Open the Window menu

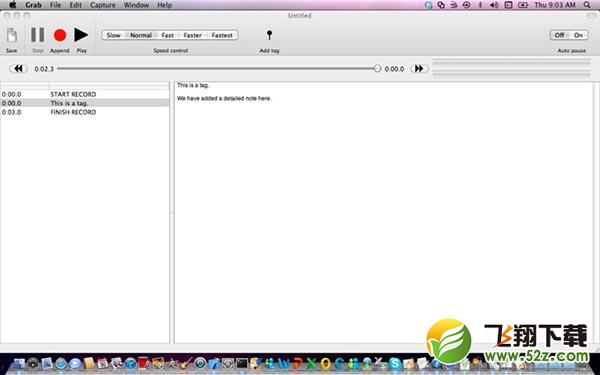[x=136, y=5]
